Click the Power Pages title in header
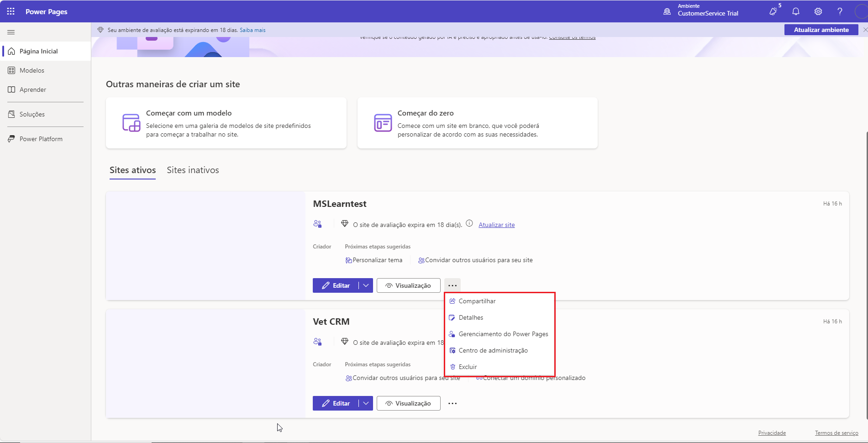This screenshot has width=868, height=443. tap(47, 11)
